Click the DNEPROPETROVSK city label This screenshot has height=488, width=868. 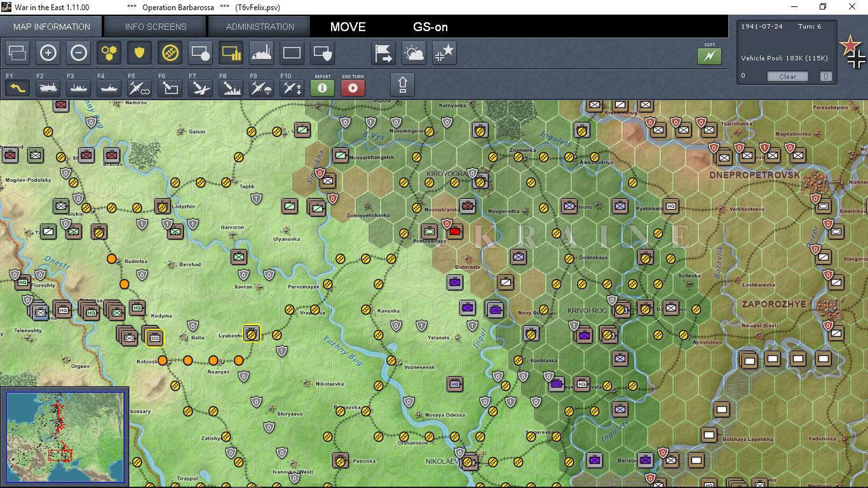[754, 175]
